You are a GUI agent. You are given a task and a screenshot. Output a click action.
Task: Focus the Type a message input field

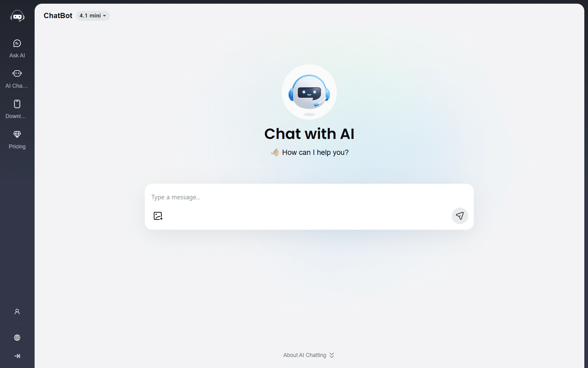pos(309,197)
